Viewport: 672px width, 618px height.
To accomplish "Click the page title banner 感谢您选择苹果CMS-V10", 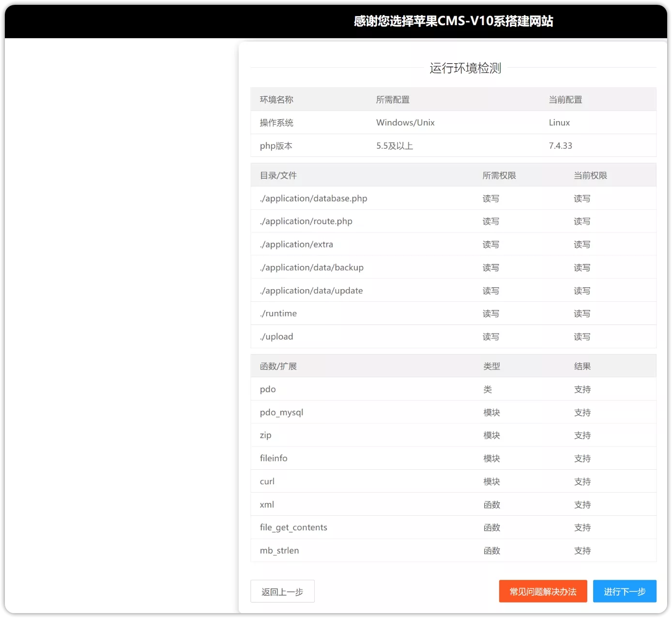I will pyautogui.click(x=453, y=21).
